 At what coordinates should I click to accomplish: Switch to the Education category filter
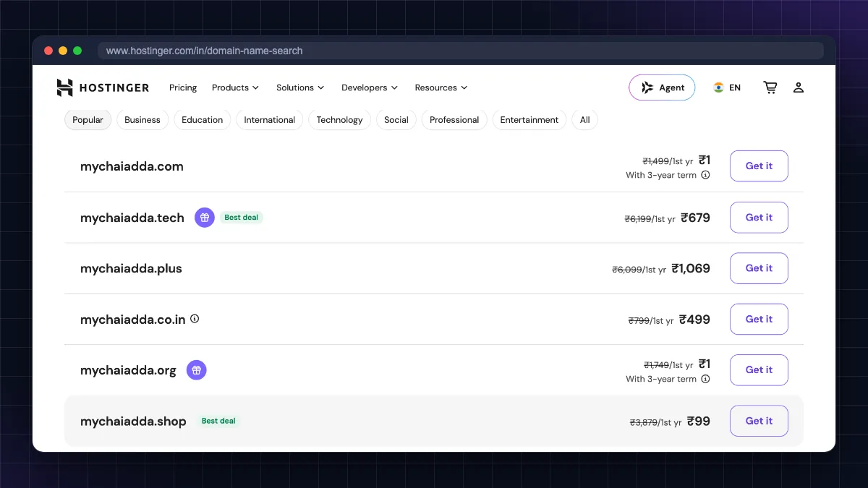point(203,120)
